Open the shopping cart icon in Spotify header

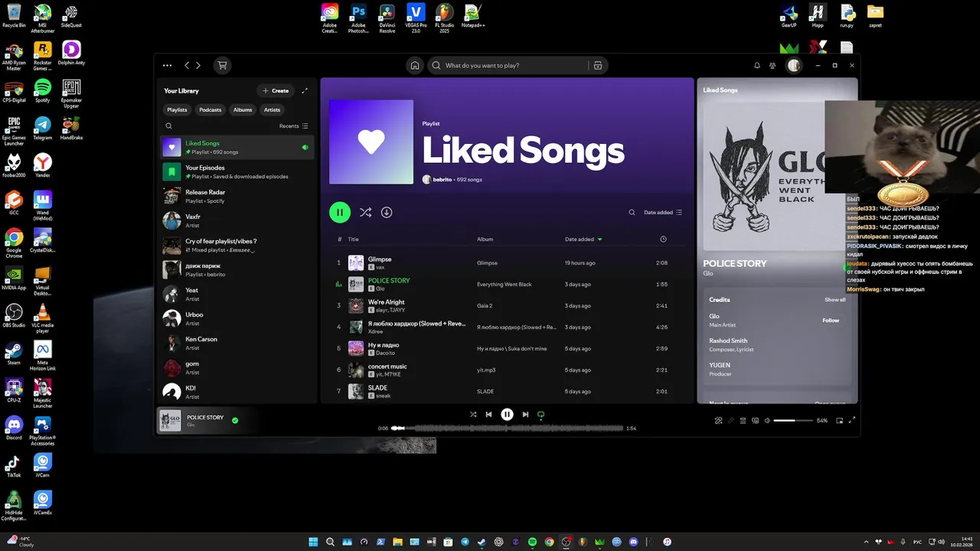[222, 65]
